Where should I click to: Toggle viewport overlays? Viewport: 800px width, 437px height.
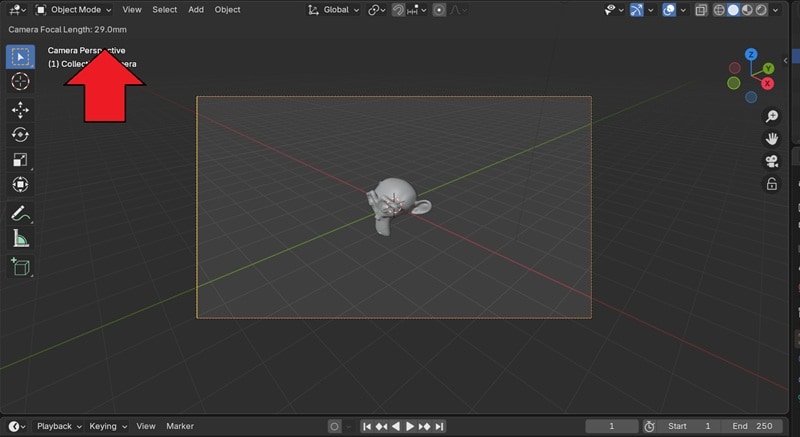point(669,10)
